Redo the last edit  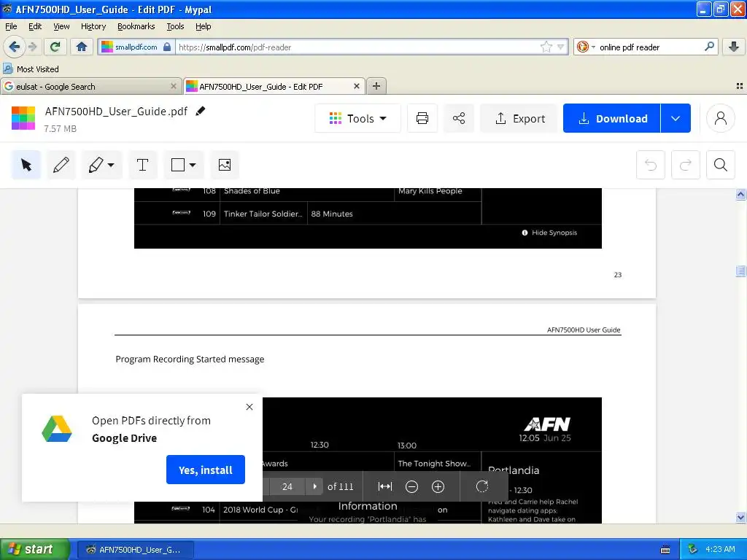[x=686, y=166]
